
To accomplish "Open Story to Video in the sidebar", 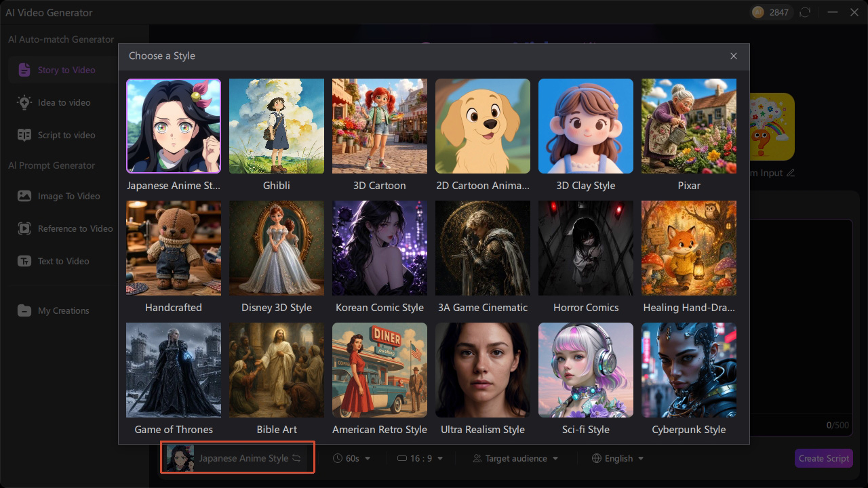I will click(66, 70).
